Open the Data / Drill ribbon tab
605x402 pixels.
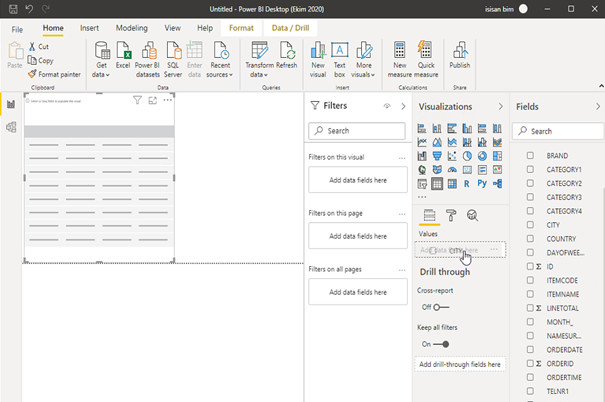pos(290,28)
